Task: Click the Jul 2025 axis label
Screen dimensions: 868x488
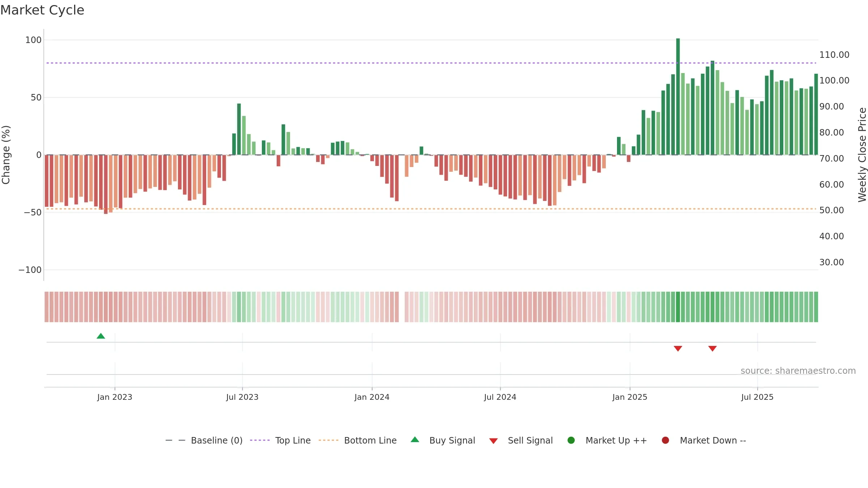Action: click(x=757, y=397)
